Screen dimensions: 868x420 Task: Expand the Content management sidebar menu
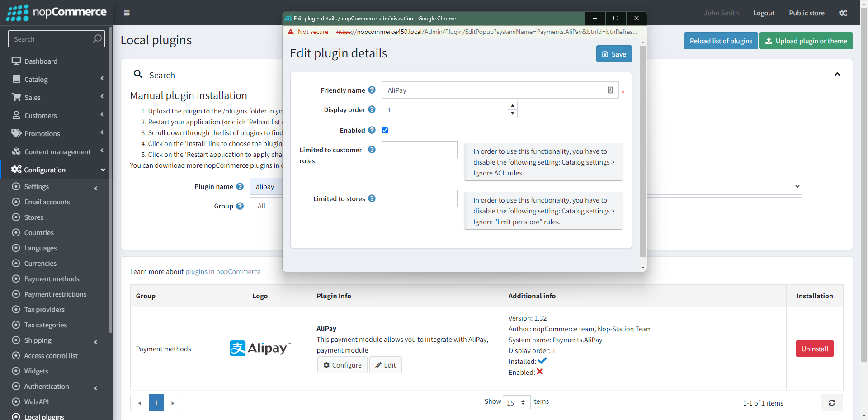click(x=57, y=151)
